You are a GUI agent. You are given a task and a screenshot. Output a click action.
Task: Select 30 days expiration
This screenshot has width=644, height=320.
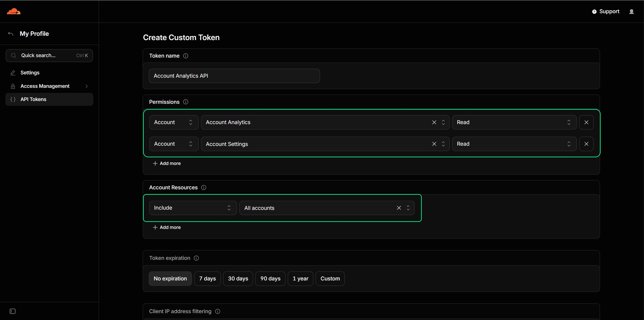238,279
